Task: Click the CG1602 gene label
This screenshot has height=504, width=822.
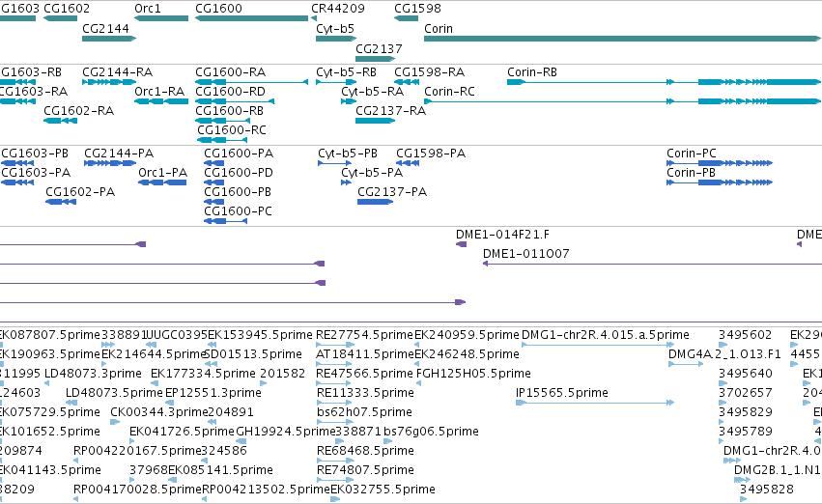Action: click(x=67, y=9)
